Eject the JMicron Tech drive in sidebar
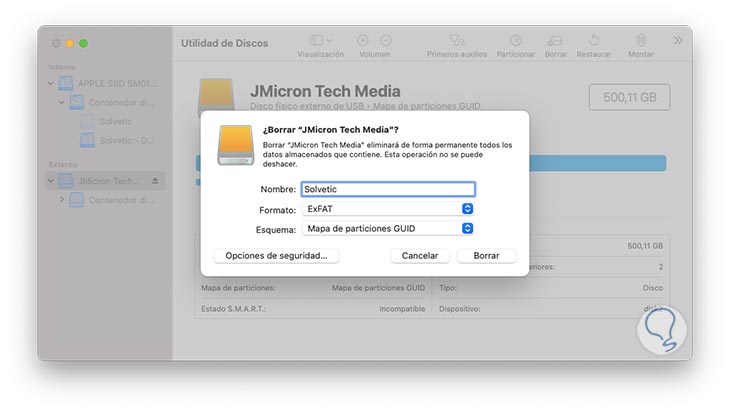This screenshot has width=730, height=411. tap(155, 181)
